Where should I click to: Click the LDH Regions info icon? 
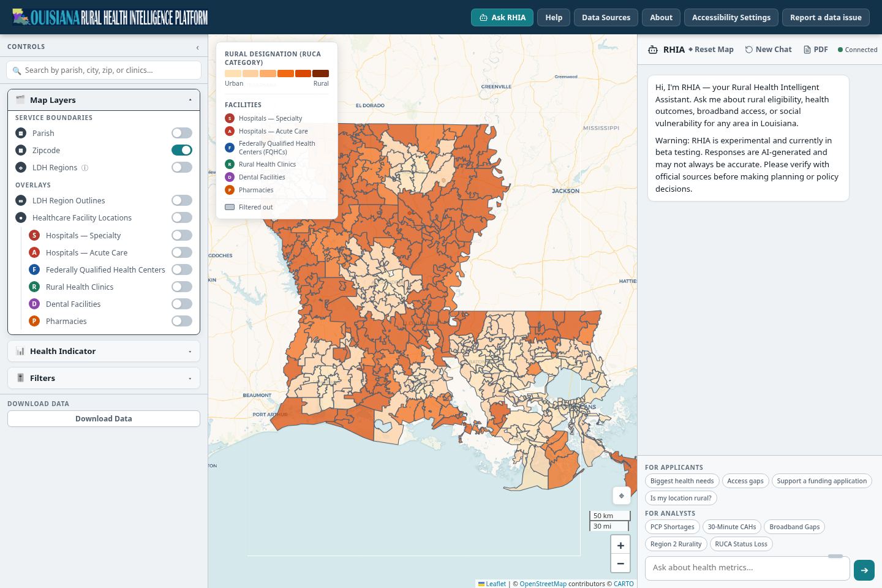click(85, 168)
